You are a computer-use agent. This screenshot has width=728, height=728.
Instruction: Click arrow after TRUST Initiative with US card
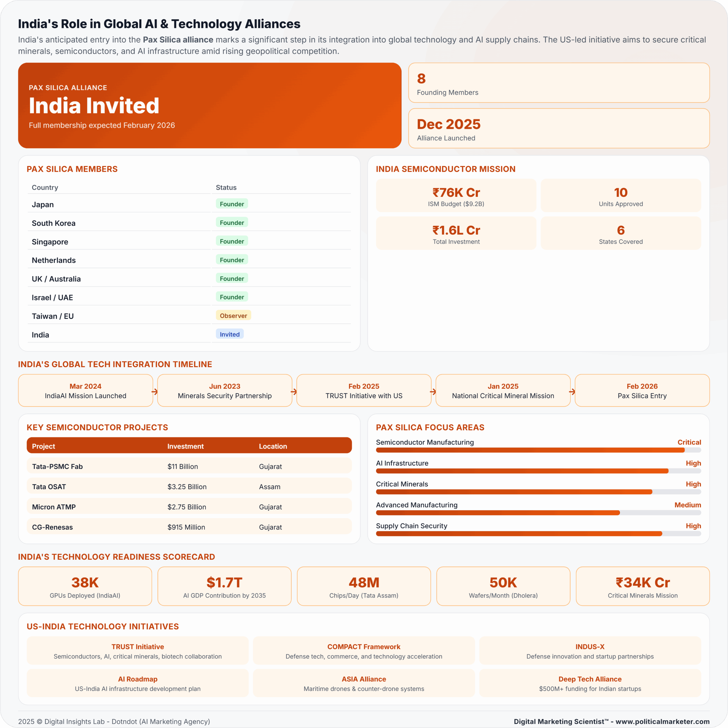click(x=433, y=392)
